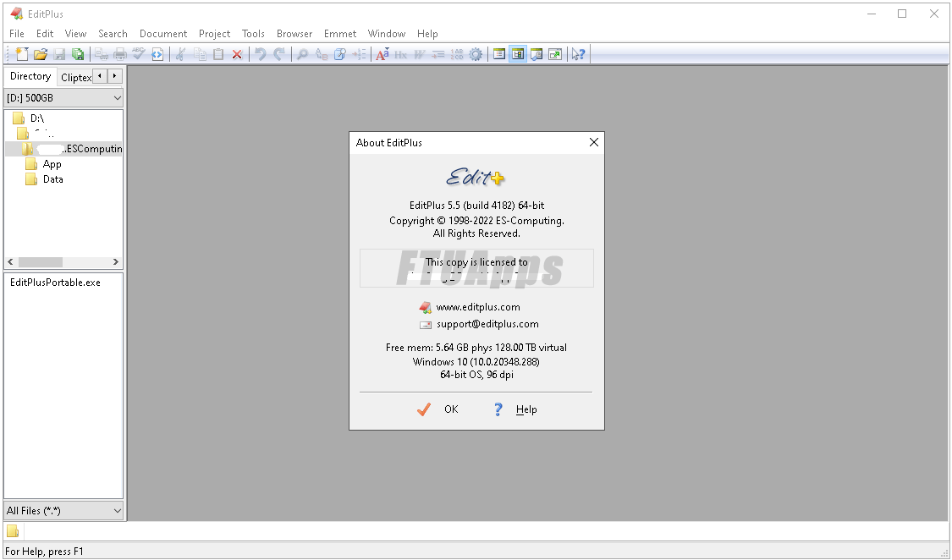The height and width of the screenshot is (560, 952).
Task: Open the Help menu in the menu bar
Action: pyautogui.click(x=427, y=33)
